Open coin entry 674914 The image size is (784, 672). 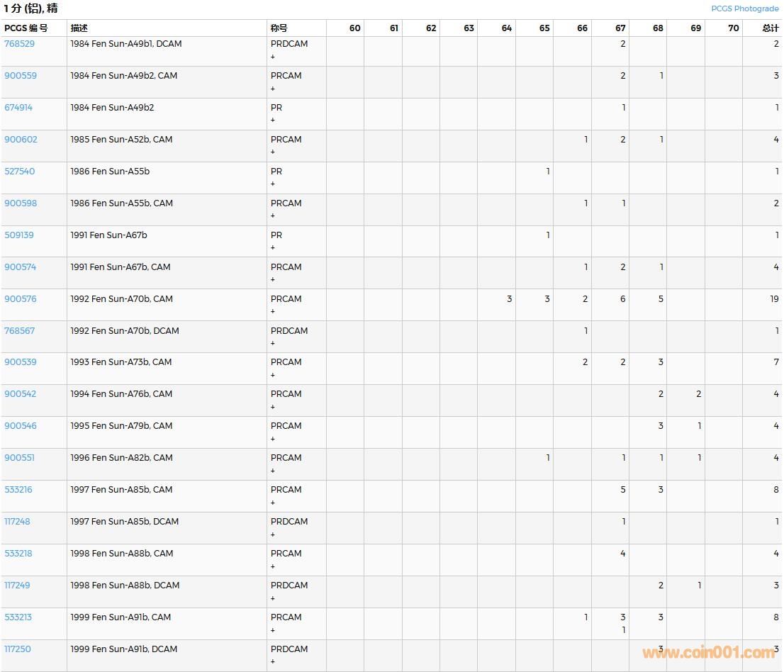[x=18, y=108]
